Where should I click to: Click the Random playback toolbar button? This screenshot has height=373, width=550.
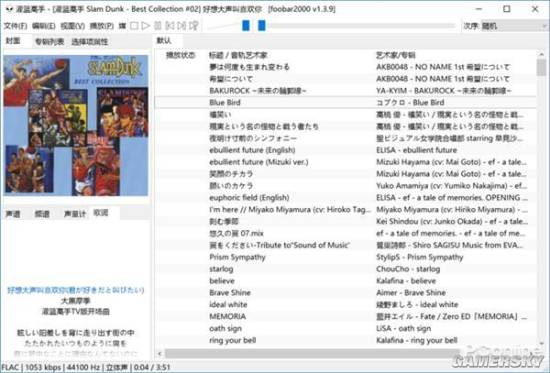[x=194, y=26]
